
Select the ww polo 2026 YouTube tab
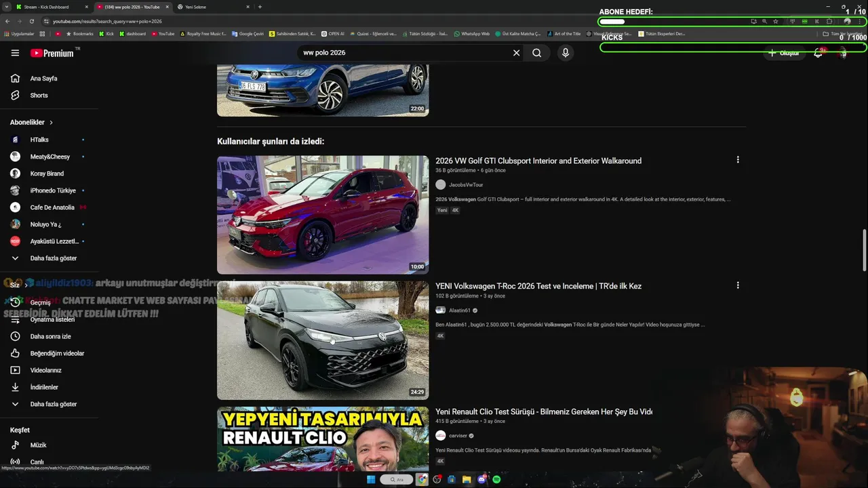[x=132, y=7]
